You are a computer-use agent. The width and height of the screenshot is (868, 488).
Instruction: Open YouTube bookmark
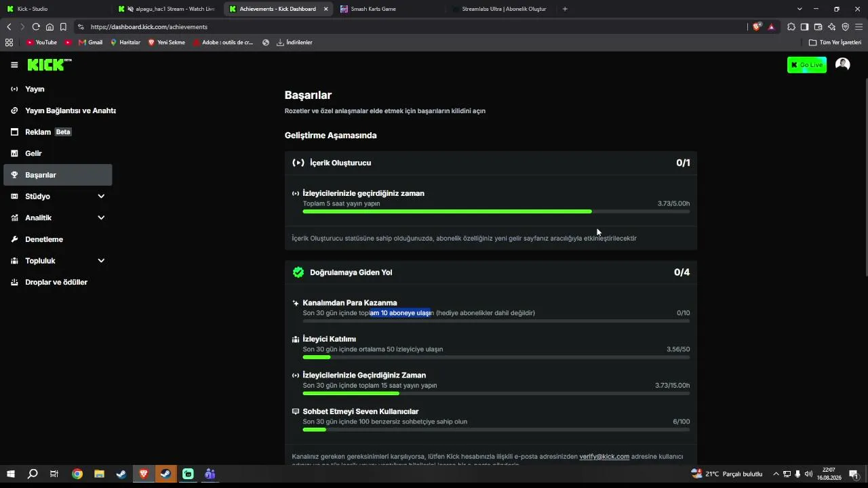[41, 42]
